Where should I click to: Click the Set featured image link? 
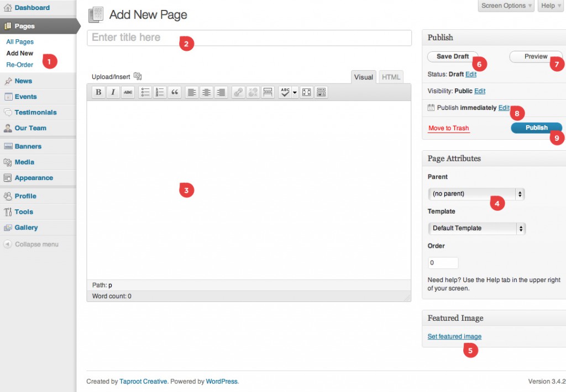[x=454, y=336]
